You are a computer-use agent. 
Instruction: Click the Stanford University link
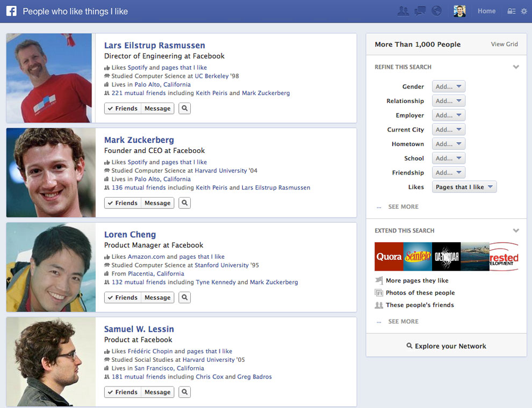pos(221,265)
